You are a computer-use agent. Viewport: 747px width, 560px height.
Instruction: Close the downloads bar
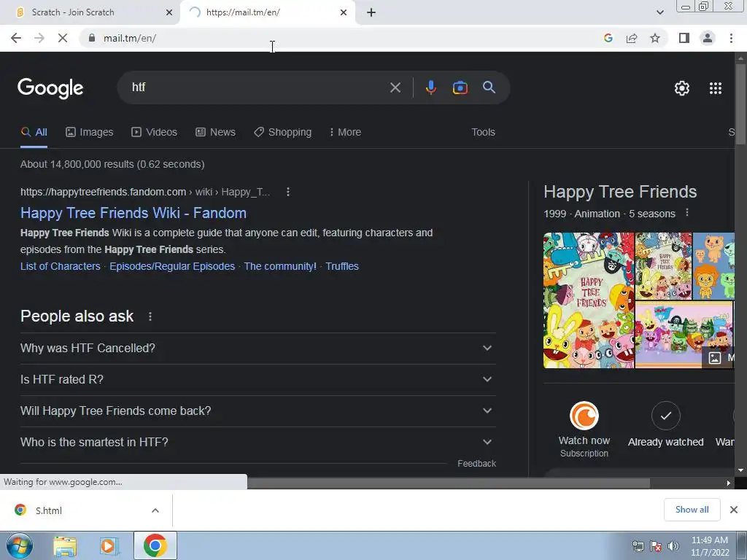pyautogui.click(x=734, y=510)
